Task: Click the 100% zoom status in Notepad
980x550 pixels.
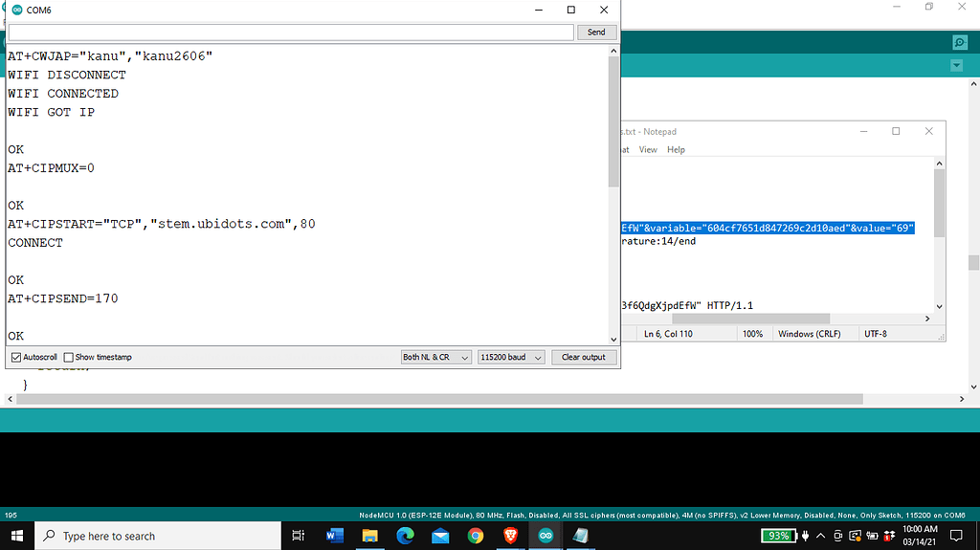Action: 752,334
